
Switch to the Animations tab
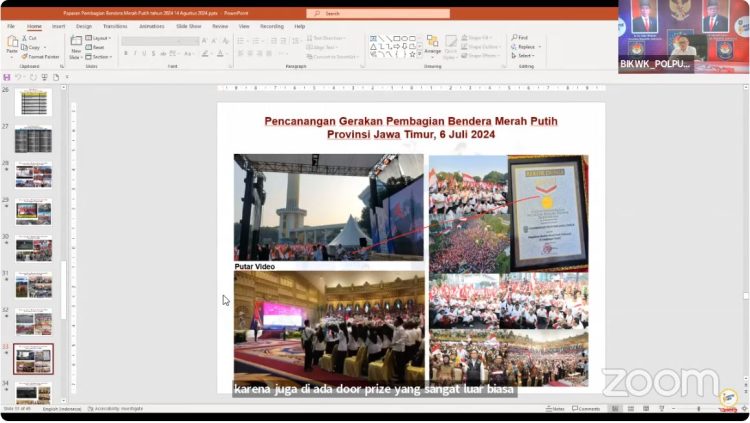[x=152, y=26]
